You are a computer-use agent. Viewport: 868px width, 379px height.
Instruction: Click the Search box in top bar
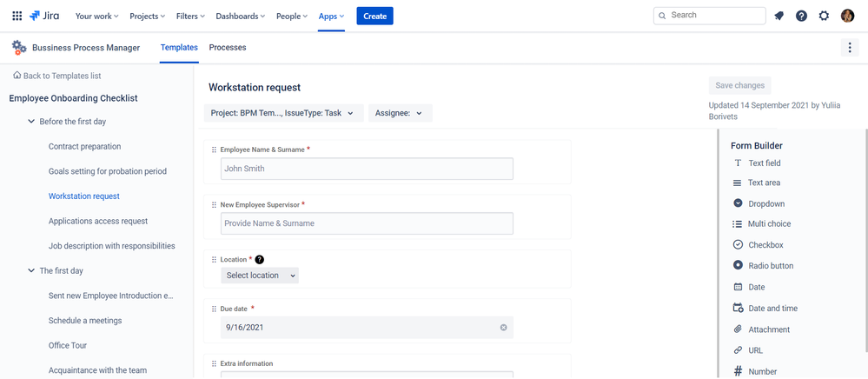[710, 16]
